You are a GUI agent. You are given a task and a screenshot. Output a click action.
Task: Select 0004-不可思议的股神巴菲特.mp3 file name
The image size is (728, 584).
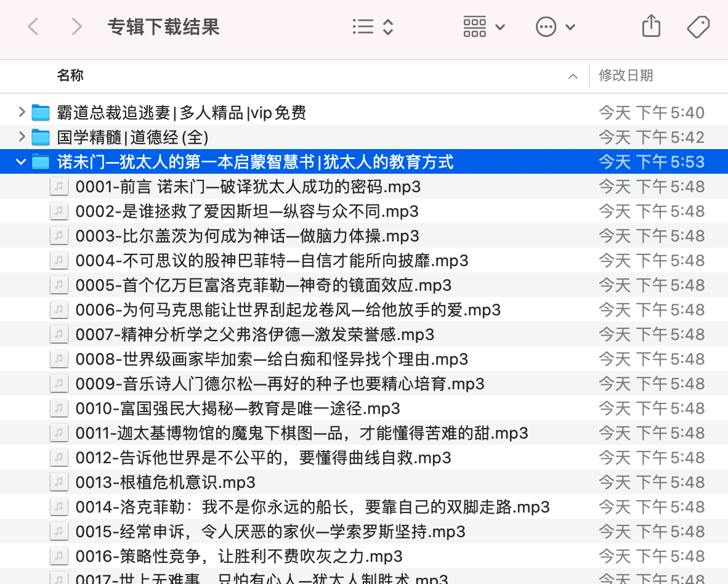(x=272, y=261)
